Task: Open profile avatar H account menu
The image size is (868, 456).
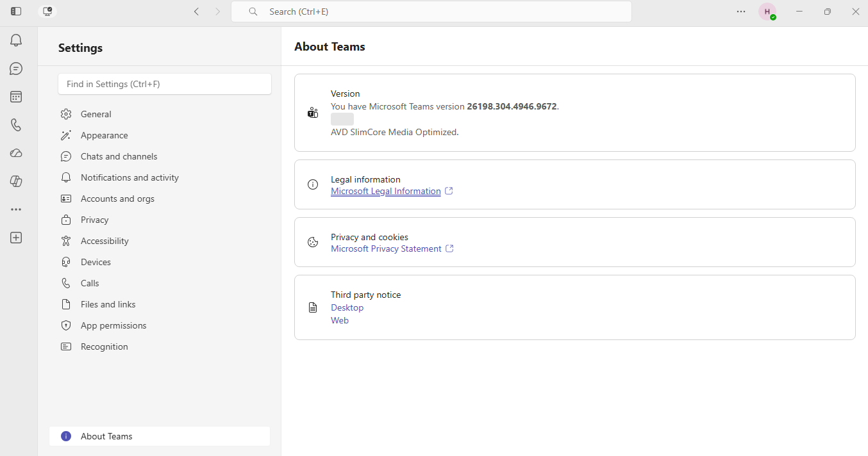Action: (767, 12)
